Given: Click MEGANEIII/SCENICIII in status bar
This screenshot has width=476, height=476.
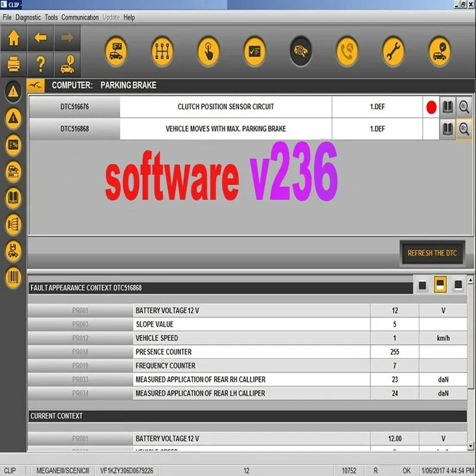Looking at the screenshot, I should (63, 471).
